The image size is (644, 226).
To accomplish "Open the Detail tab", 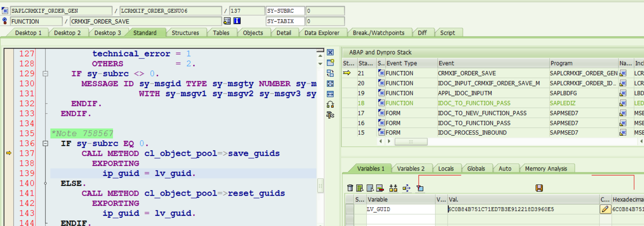I will click(283, 33).
